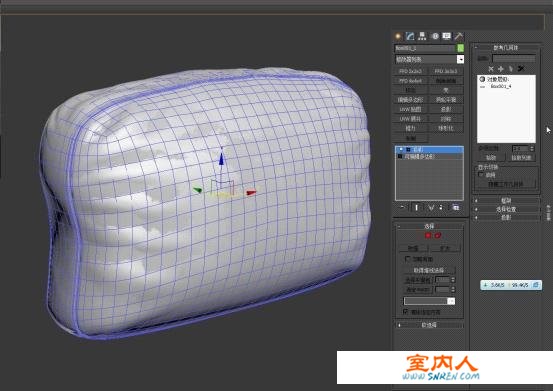Expand the first collapsed rollout below display

(506, 200)
